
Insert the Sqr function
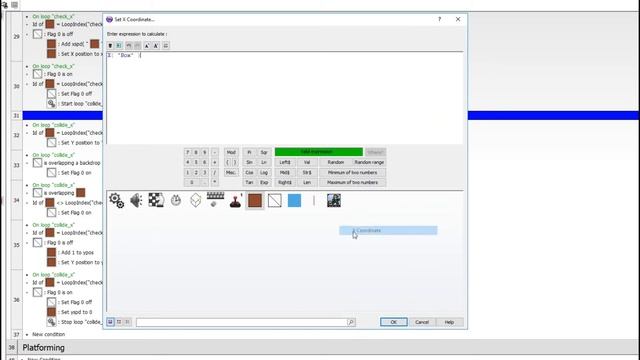(264, 152)
